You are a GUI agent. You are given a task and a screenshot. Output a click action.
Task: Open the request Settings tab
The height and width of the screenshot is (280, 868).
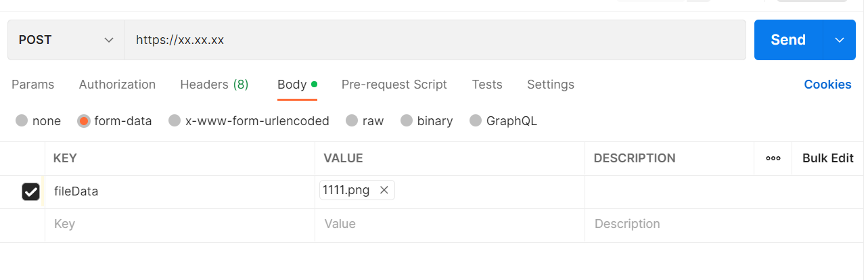tap(551, 85)
